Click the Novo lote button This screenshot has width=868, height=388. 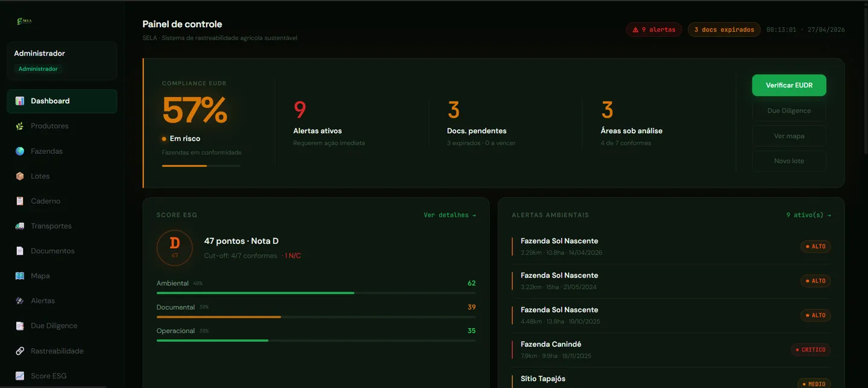point(789,161)
